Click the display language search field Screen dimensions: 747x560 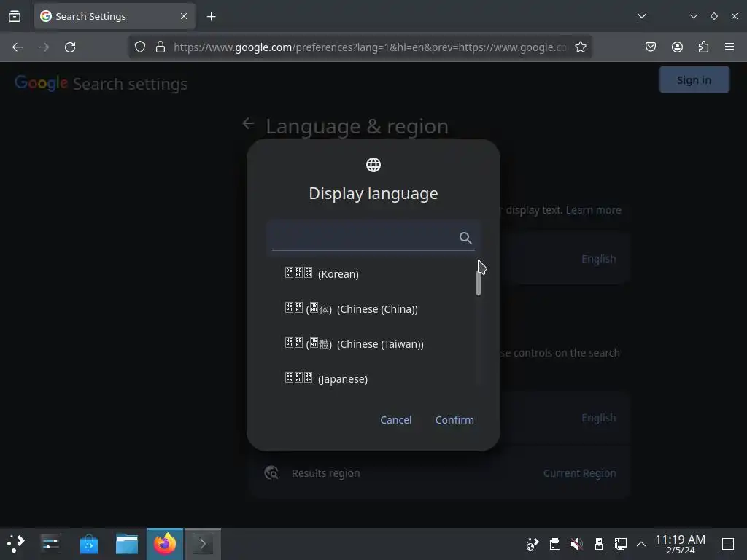tap(373, 237)
